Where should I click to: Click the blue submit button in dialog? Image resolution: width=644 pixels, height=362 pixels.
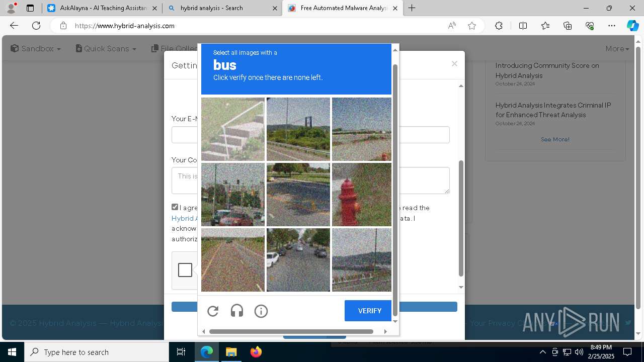coord(314,307)
